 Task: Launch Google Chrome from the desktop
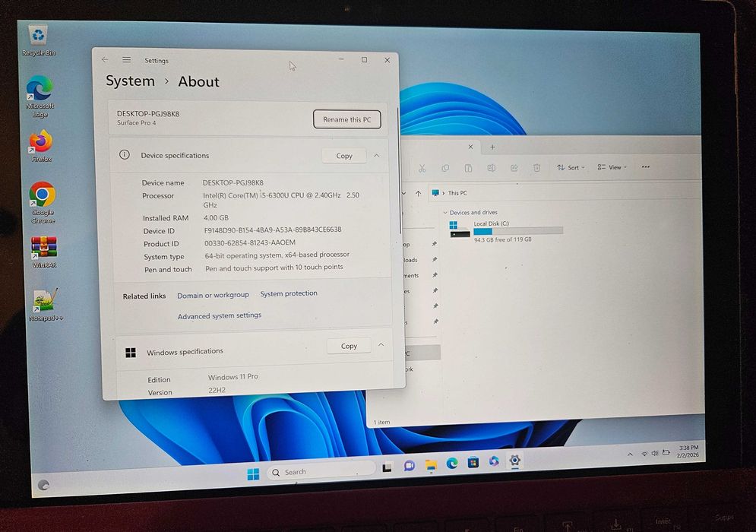pyautogui.click(x=43, y=202)
